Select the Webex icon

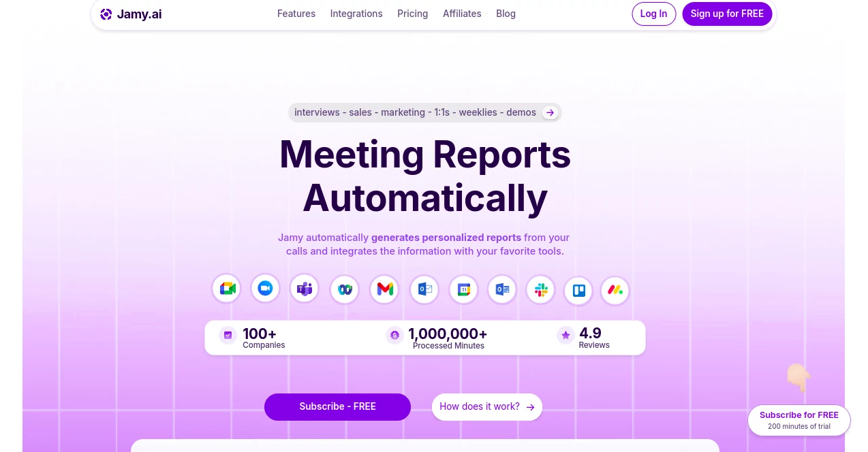(345, 289)
